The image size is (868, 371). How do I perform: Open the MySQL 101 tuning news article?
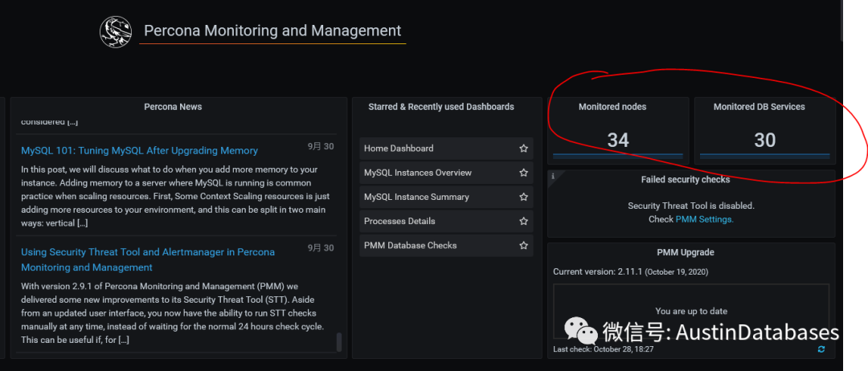coord(140,150)
